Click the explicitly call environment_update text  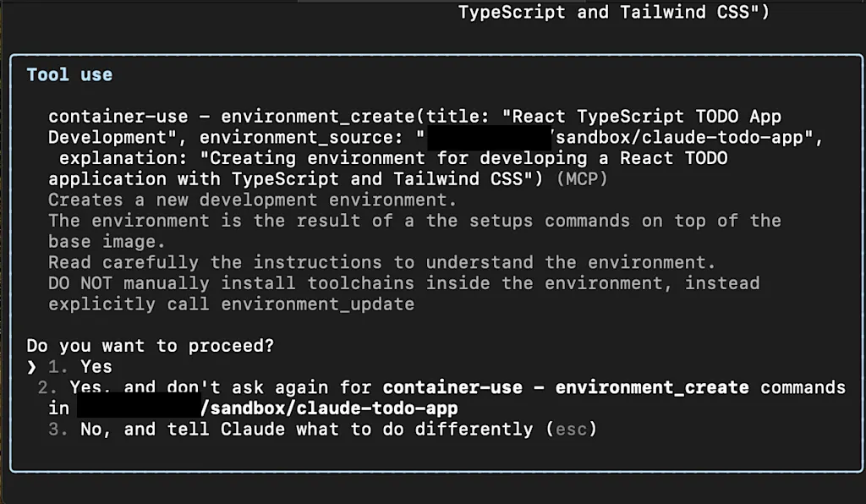(x=232, y=304)
